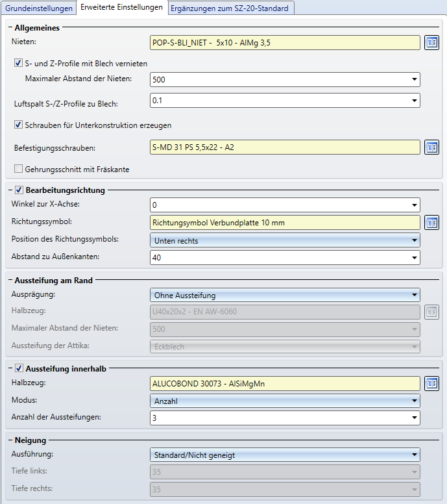Toggle Schrauben für Unterkonstruktion erzeugen
Screen dimensions: 447x504
point(18,125)
